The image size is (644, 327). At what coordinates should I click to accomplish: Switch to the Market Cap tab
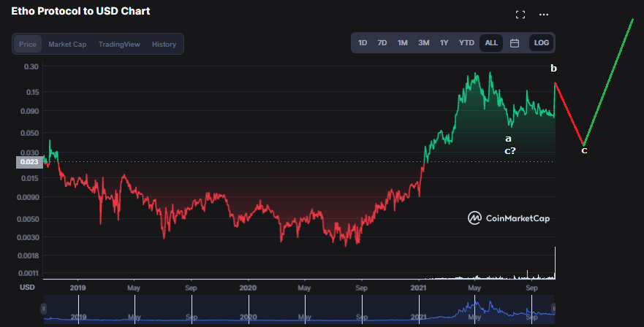point(67,44)
